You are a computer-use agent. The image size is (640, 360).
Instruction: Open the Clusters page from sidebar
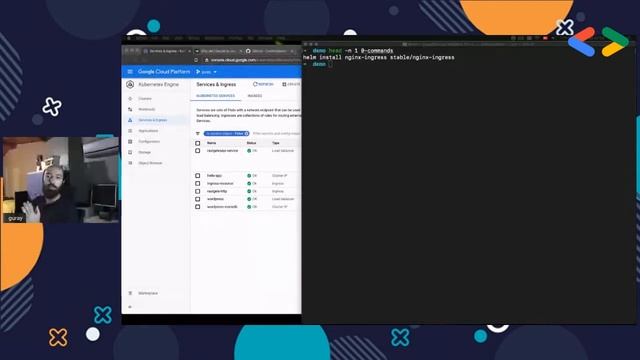coord(145,99)
